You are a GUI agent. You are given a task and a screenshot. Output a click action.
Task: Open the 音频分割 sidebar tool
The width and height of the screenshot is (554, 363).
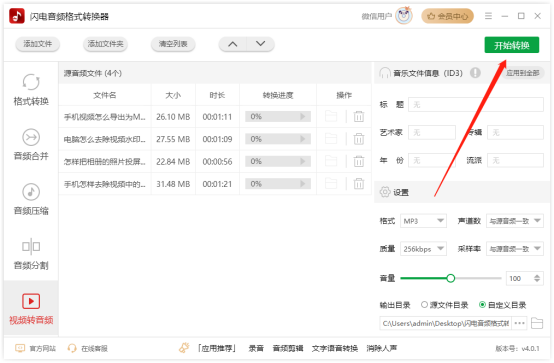click(x=31, y=254)
